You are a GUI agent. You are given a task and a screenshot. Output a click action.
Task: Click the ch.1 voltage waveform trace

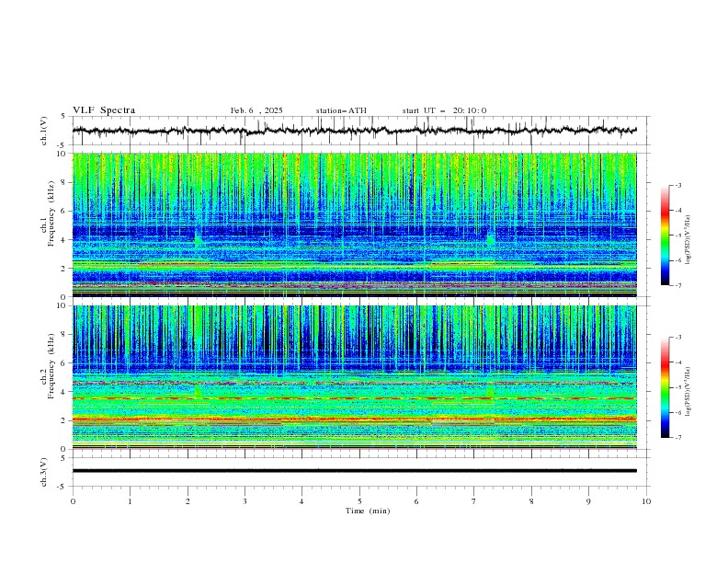click(x=354, y=131)
